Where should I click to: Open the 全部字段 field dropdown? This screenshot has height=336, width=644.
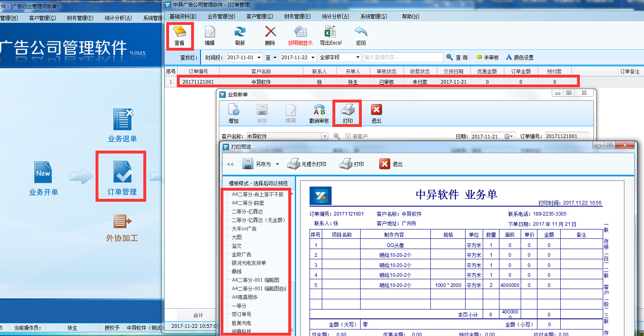click(358, 58)
